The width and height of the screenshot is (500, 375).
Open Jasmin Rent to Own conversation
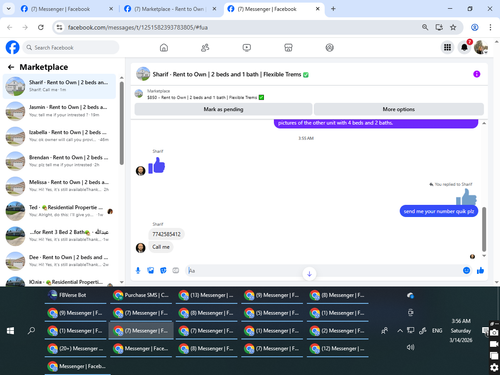point(59,111)
